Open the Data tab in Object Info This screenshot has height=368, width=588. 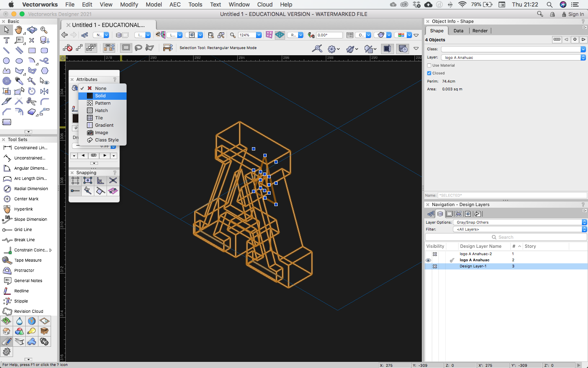click(458, 31)
